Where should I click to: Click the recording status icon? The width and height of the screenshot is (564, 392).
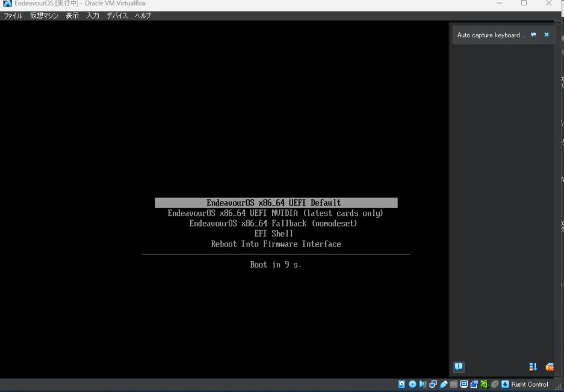[474, 384]
